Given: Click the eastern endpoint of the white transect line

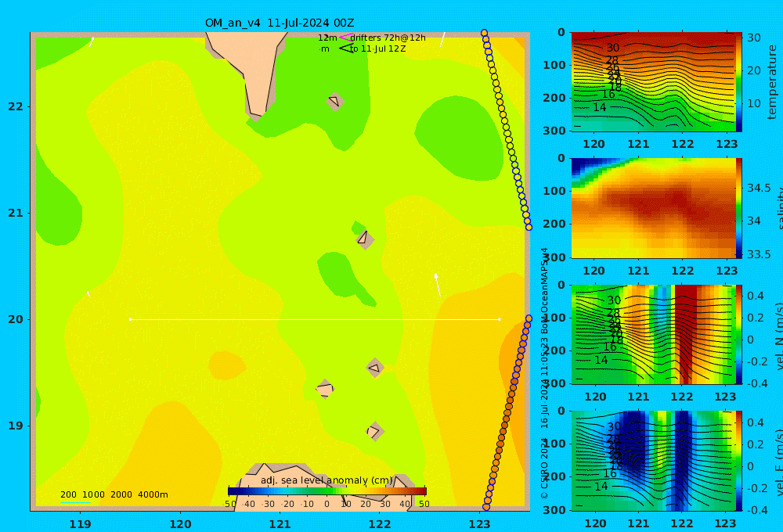Looking at the screenshot, I should click(x=500, y=319).
